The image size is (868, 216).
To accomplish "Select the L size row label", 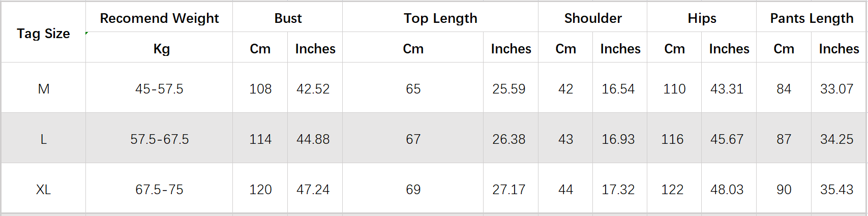I will tap(44, 139).
